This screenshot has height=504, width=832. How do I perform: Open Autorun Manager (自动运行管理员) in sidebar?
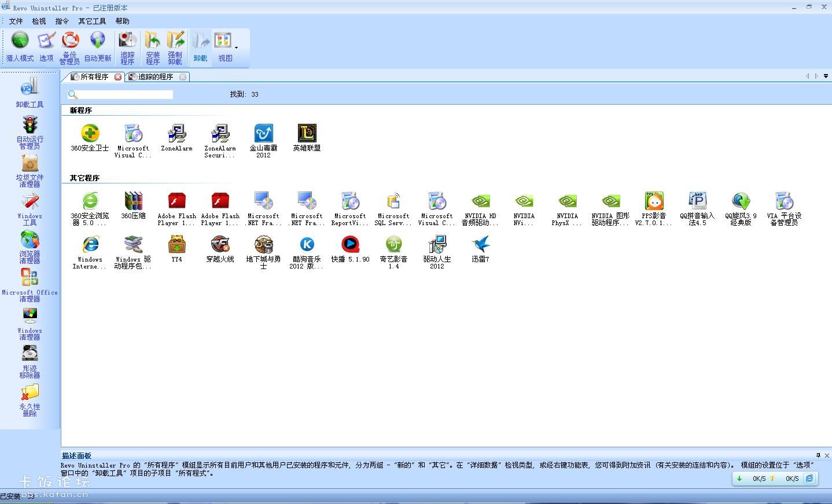pyautogui.click(x=30, y=132)
